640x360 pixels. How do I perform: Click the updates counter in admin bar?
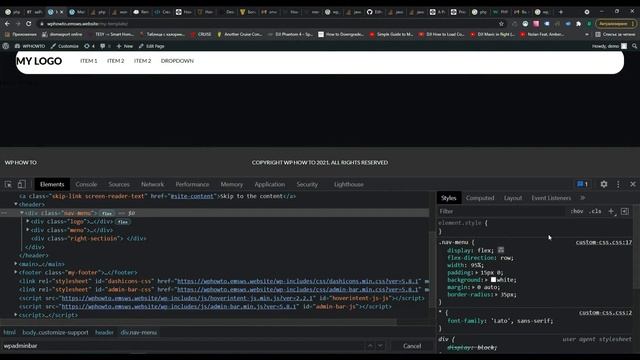[89, 46]
